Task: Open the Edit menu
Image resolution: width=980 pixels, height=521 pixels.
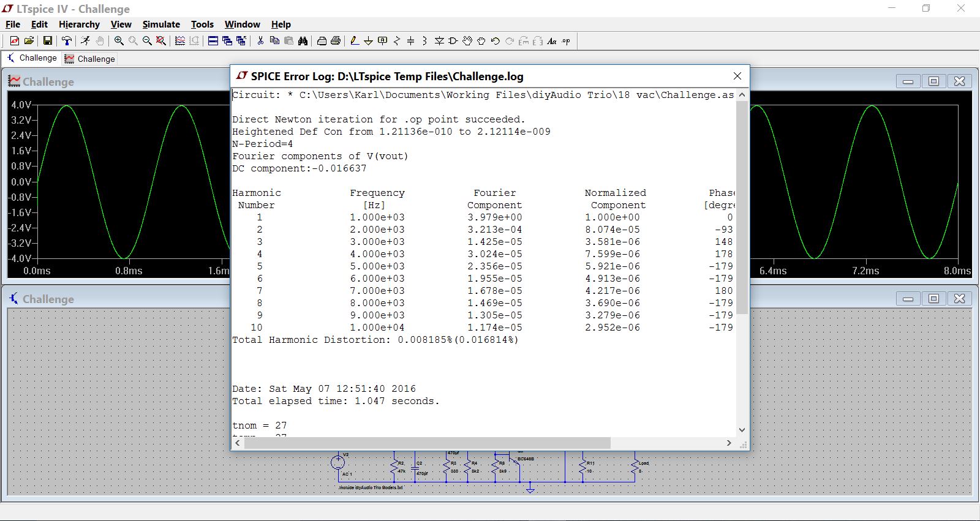Action: (39, 24)
